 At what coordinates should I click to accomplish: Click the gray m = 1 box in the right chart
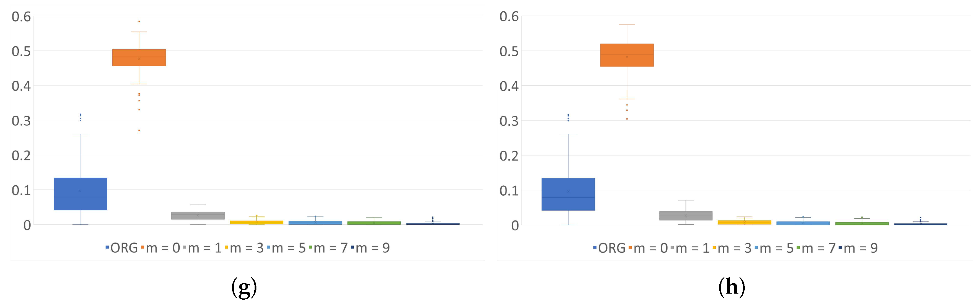(x=685, y=216)
